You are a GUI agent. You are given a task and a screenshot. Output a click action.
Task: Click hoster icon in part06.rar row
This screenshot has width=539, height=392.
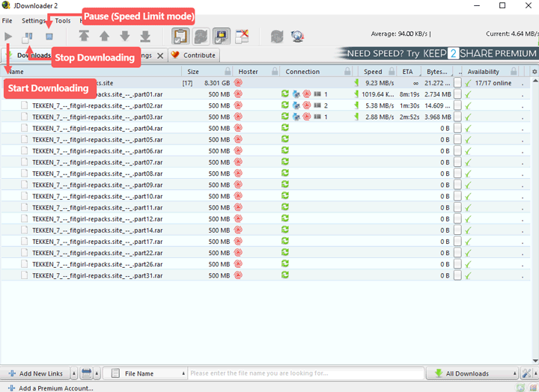(238, 150)
